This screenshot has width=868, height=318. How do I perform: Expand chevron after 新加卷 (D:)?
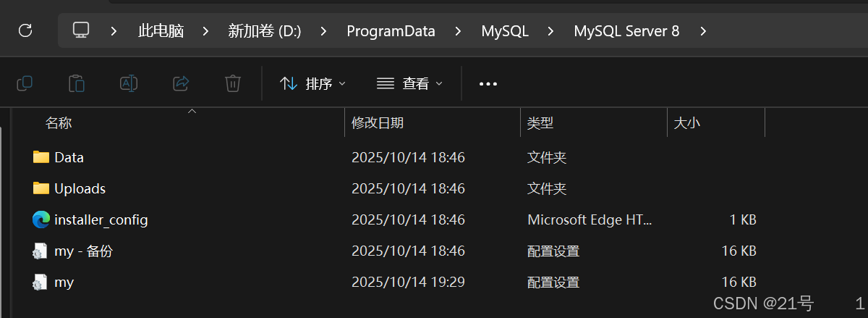click(x=323, y=31)
